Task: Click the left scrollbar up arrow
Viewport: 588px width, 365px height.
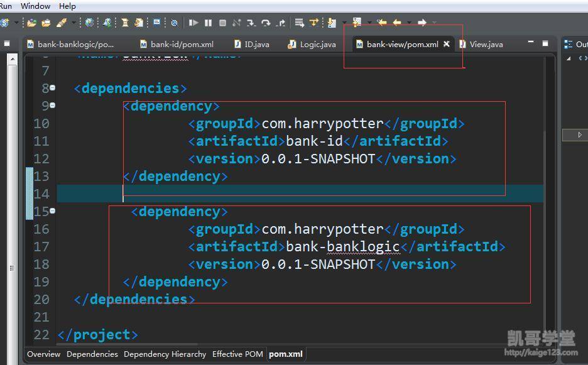Action: click(x=13, y=59)
